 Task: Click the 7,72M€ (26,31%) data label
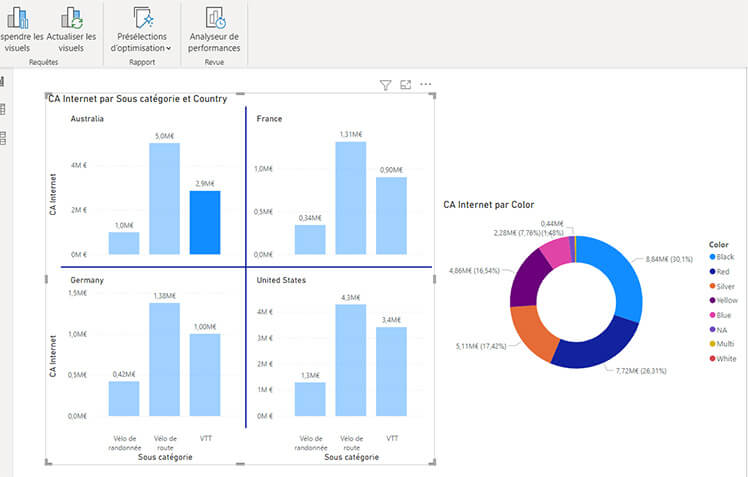click(641, 371)
